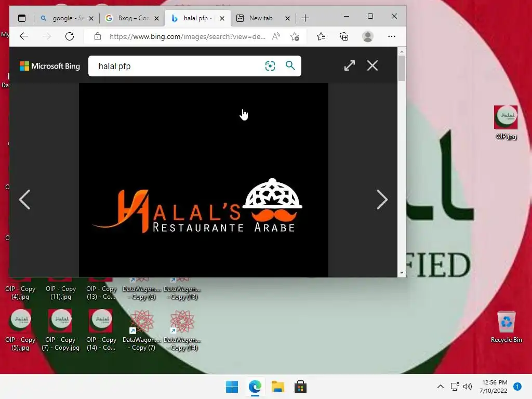Viewport: 532px width, 399px height.
Task: Activate the Read aloud icon
Action: (276, 36)
